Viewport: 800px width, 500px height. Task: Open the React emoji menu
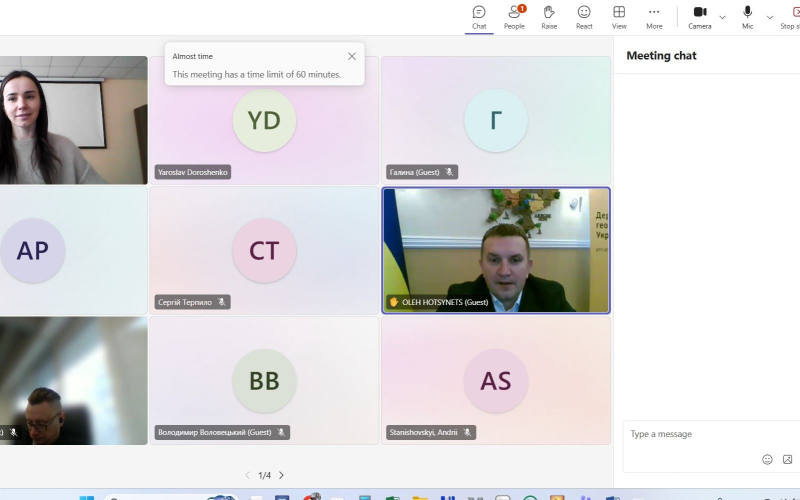pos(584,16)
